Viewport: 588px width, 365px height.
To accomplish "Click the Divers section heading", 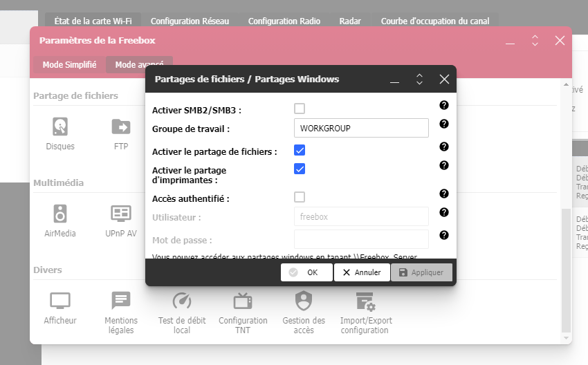I will coord(48,270).
